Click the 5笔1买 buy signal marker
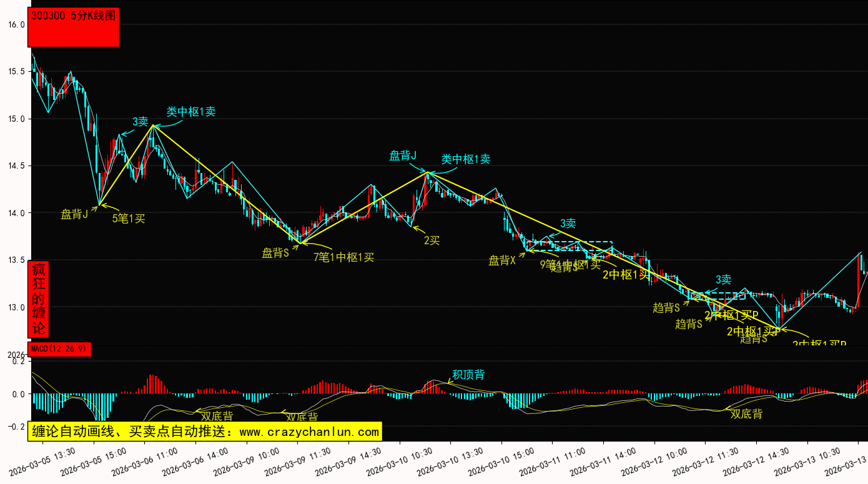The image size is (868, 484). [x=129, y=219]
